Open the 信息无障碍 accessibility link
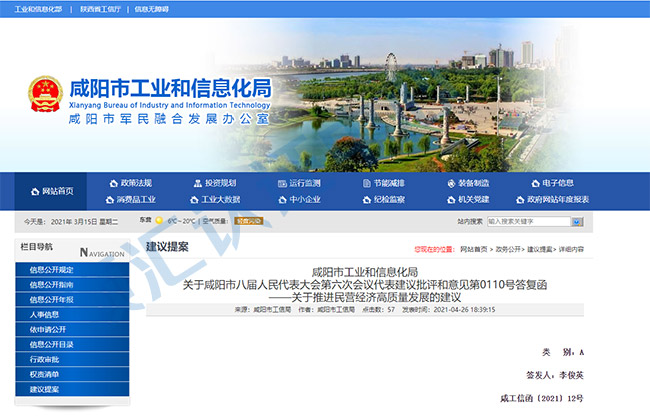Viewport: 650px width, 418px height. (151, 9)
